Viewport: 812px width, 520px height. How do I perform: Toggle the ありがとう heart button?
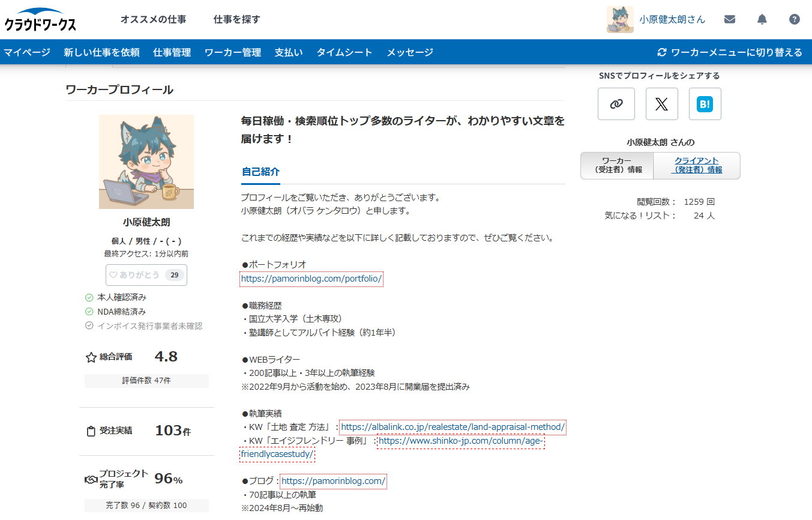[146, 274]
